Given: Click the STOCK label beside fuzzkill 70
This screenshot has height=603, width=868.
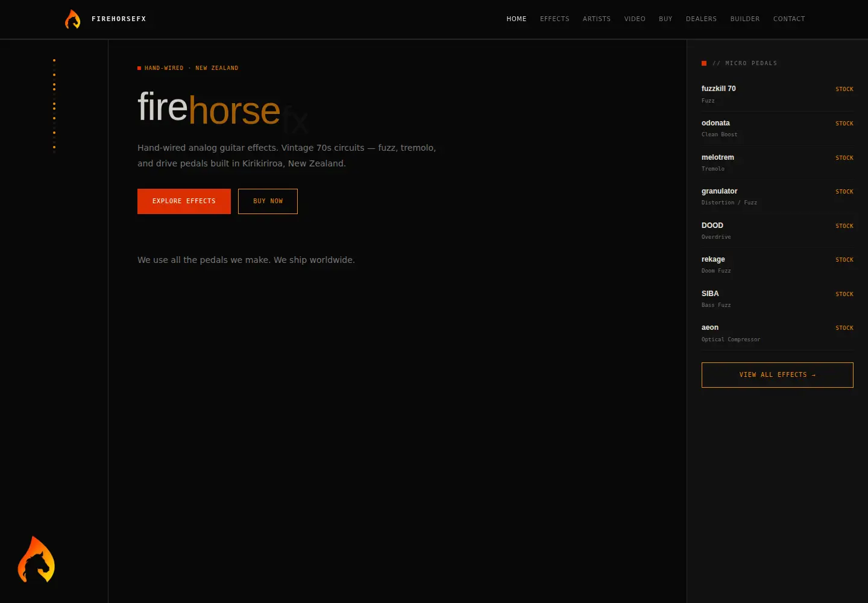Looking at the screenshot, I should coord(844,89).
